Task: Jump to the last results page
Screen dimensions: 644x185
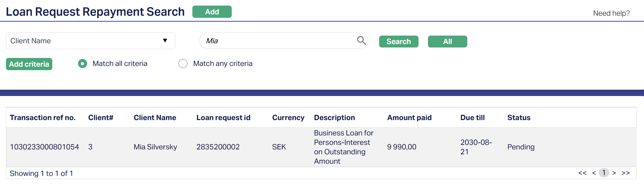Action: (x=626, y=173)
